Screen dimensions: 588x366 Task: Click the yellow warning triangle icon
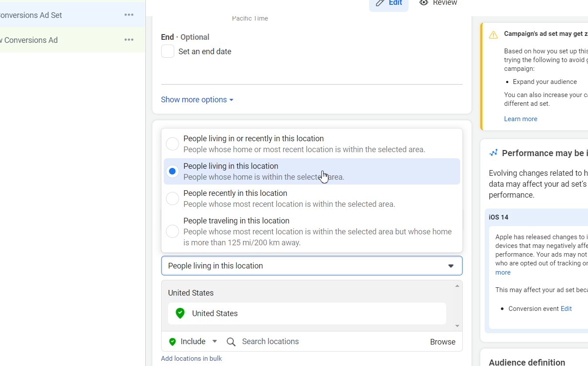493,35
